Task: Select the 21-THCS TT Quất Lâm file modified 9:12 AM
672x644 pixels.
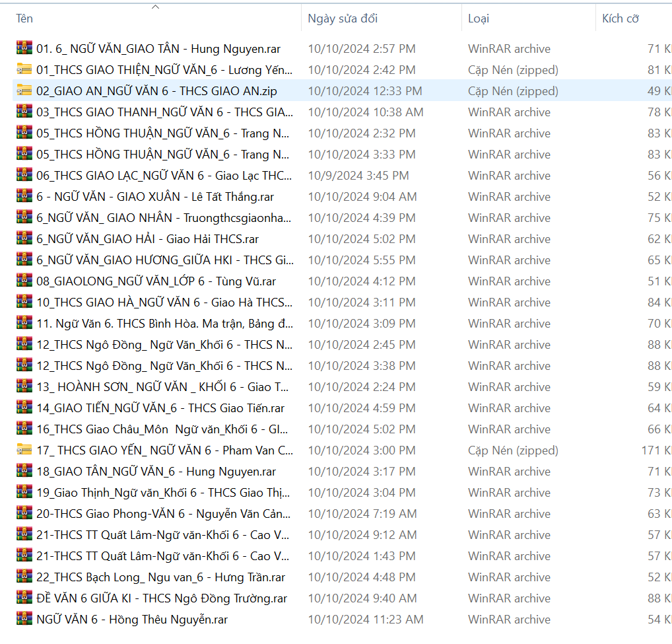Action: click(163, 535)
